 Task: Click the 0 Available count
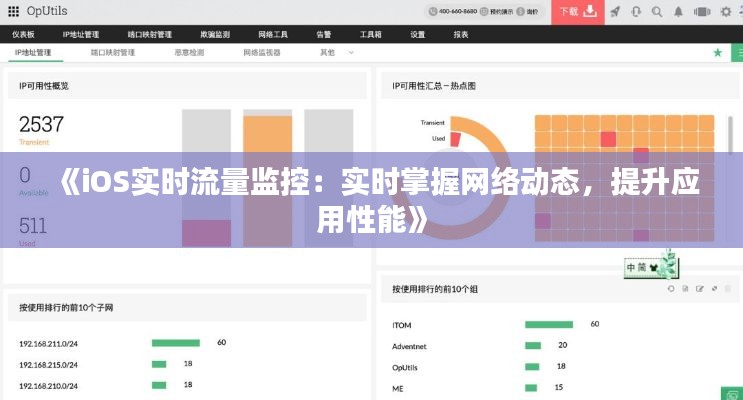[x=25, y=175]
